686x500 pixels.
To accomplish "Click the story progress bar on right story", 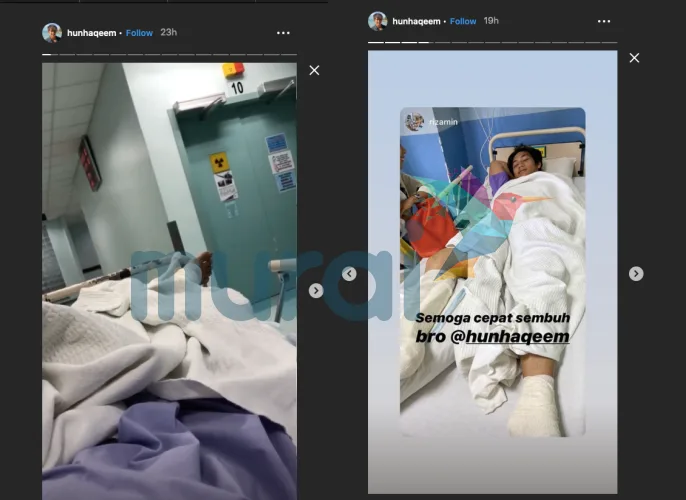I will [492, 43].
